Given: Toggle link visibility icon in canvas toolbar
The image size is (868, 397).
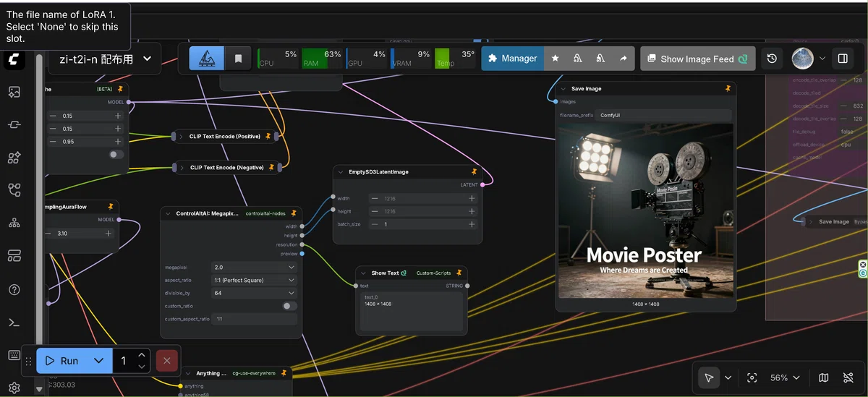Looking at the screenshot, I should tap(848, 377).
